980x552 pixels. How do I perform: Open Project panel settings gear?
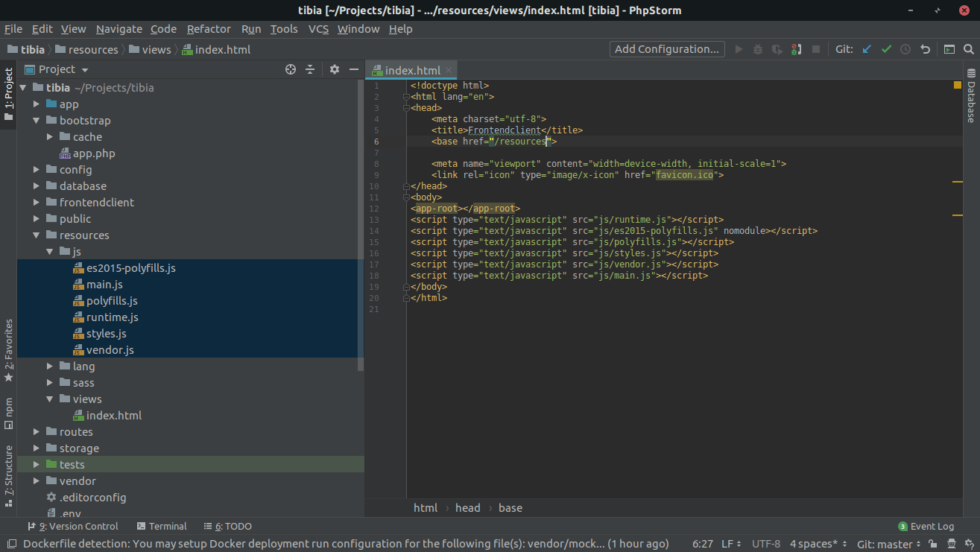pyautogui.click(x=334, y=69)
